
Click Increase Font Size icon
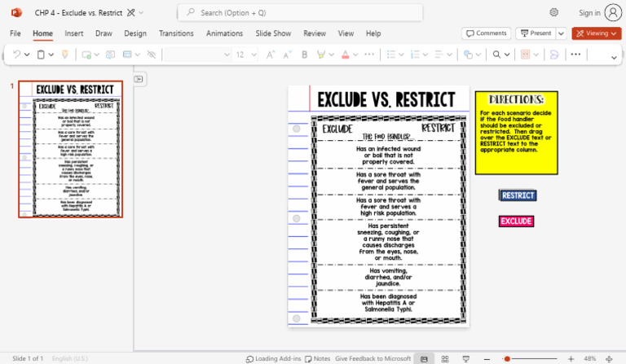click(271, 55)
